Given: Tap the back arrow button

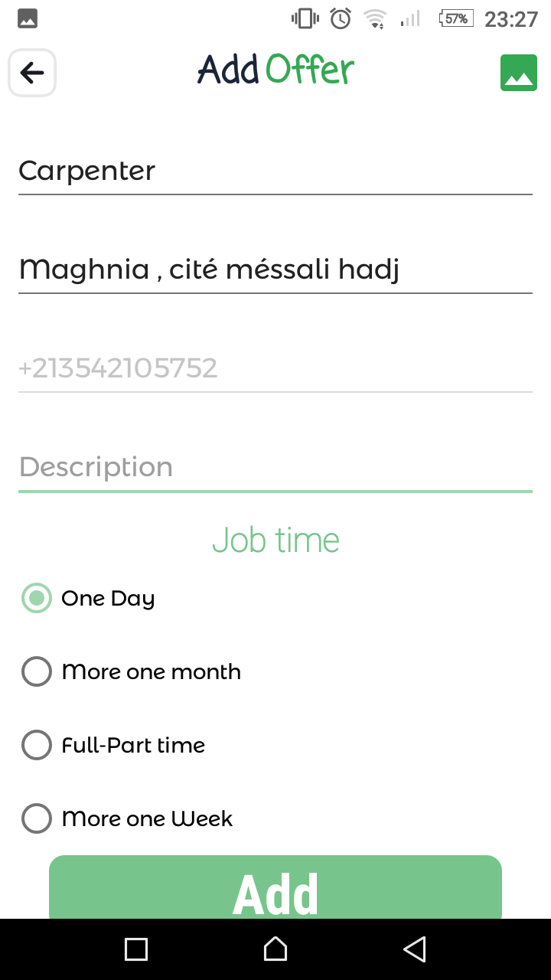Looking at the screenshot, I should (x=32, y=73).
